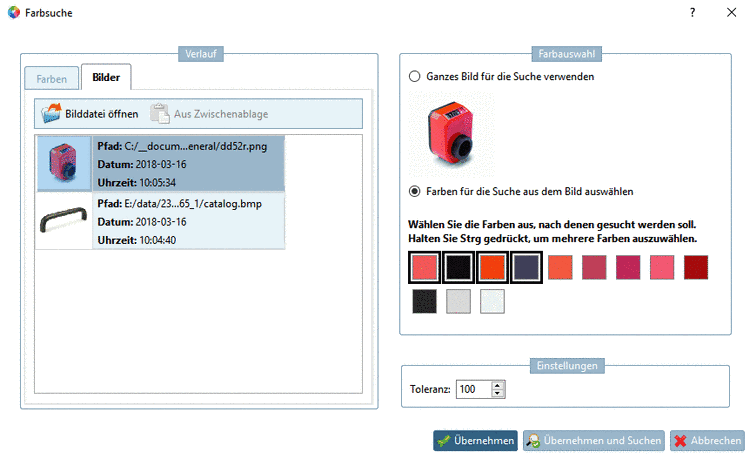The width and height of the screenshot is (750, 459).
Task: Click Datum 2018-03-16 of dd52r.png entry
Action: coord(142,164)
